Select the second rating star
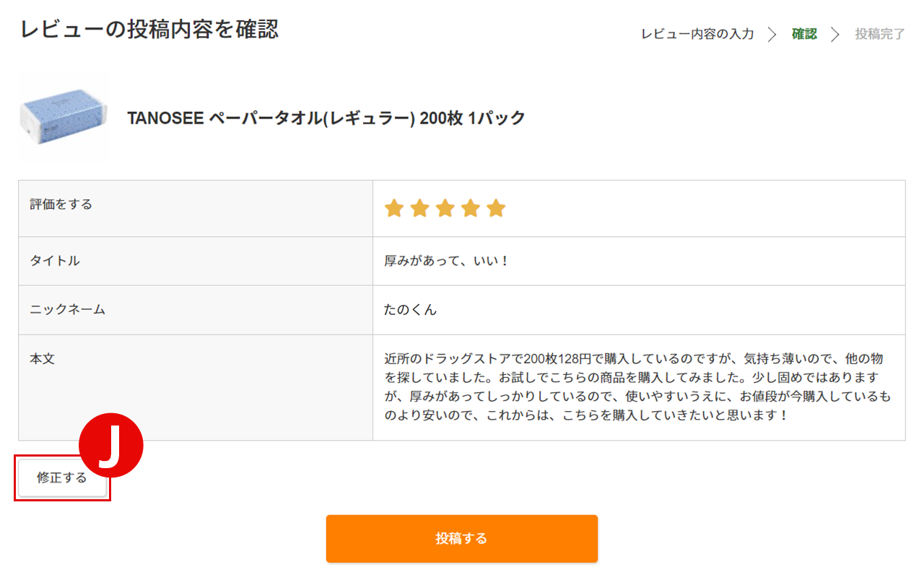Image resolution: width=924 pixels, height=583 pixels. click(419, 209)
